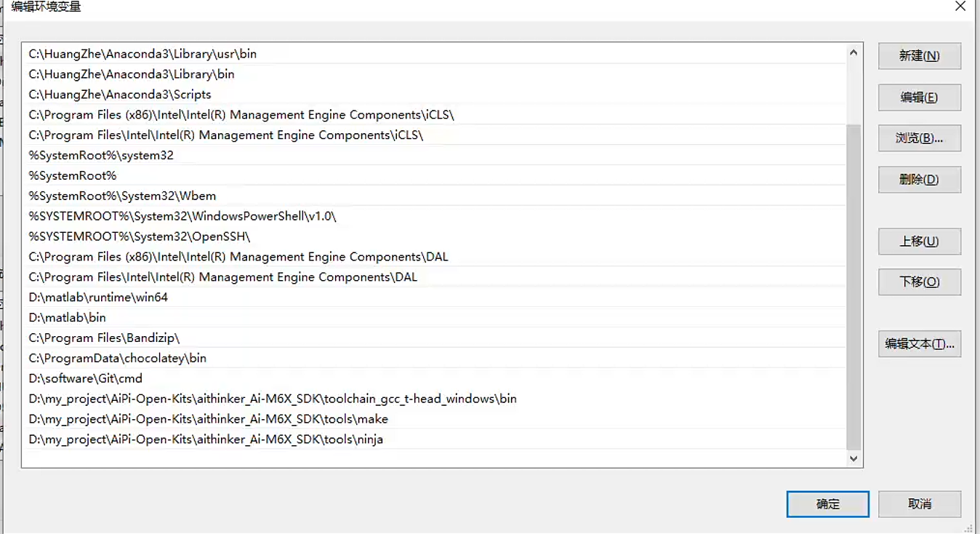
Task: Select the plain %SystemRoot% entry
Action: [434, 176]
